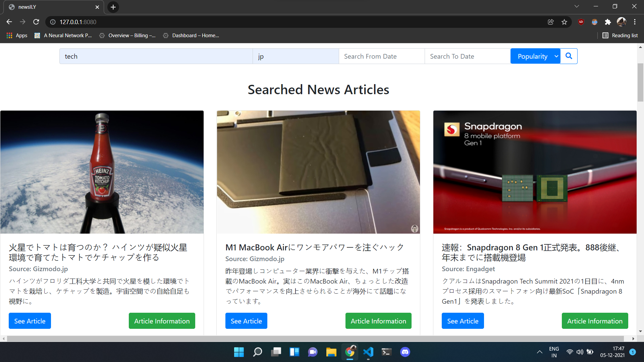Open the Reading list panel
Viewport: 644px width, 362px height.
[x=620, y=35]
